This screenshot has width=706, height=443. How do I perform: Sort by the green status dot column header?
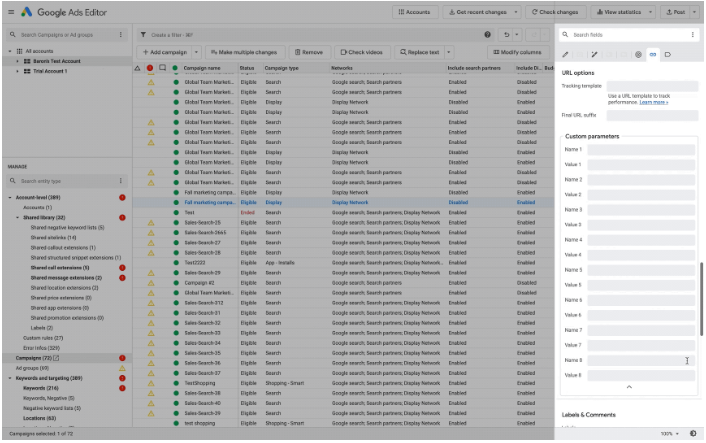[175, 68]
